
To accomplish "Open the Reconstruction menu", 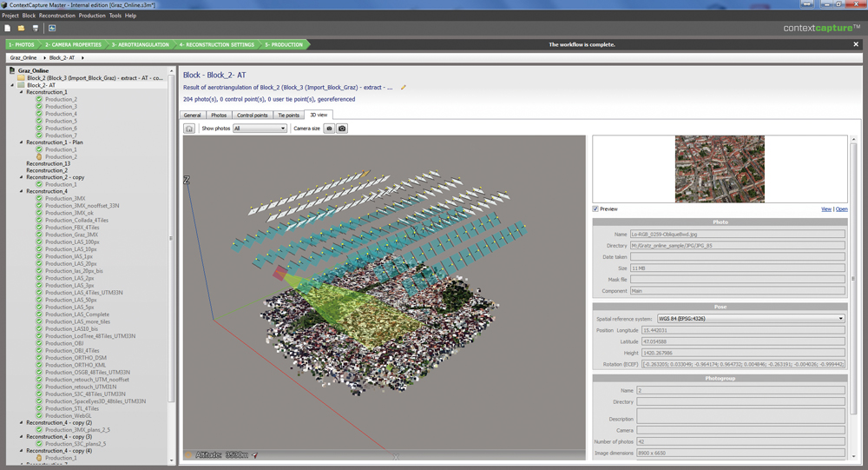I will click(x=56, y=16).
